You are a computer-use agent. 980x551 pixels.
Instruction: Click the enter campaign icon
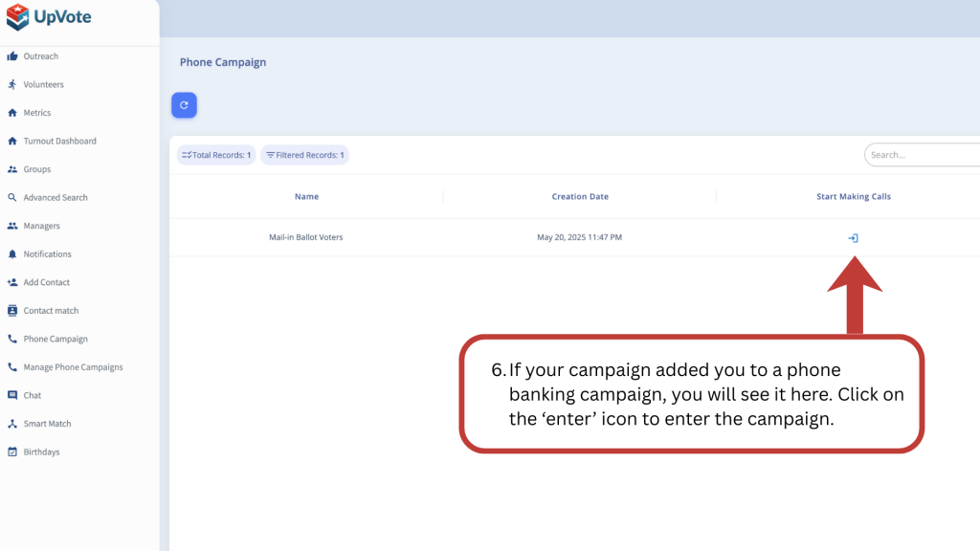coord(853,238)
